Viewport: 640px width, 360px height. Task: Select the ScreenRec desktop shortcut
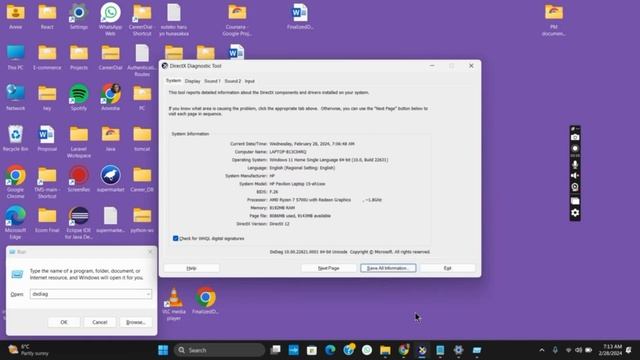pos(79,179)
